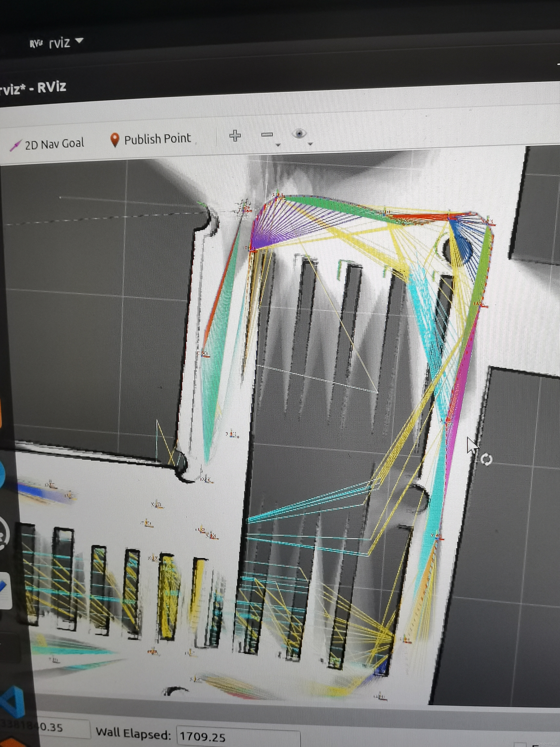Open dropdown arrow below minus icon
Image resolution: width=560 pixels, height=747 pixels.
pyautogui.click(x=278, y=145)
